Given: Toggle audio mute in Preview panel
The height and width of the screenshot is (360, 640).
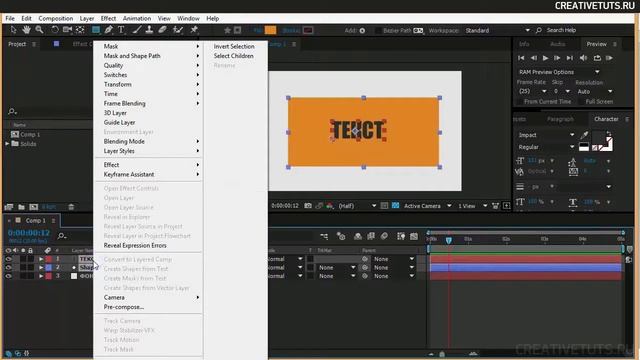Looking at the screenshot, I should coord(584,58).
